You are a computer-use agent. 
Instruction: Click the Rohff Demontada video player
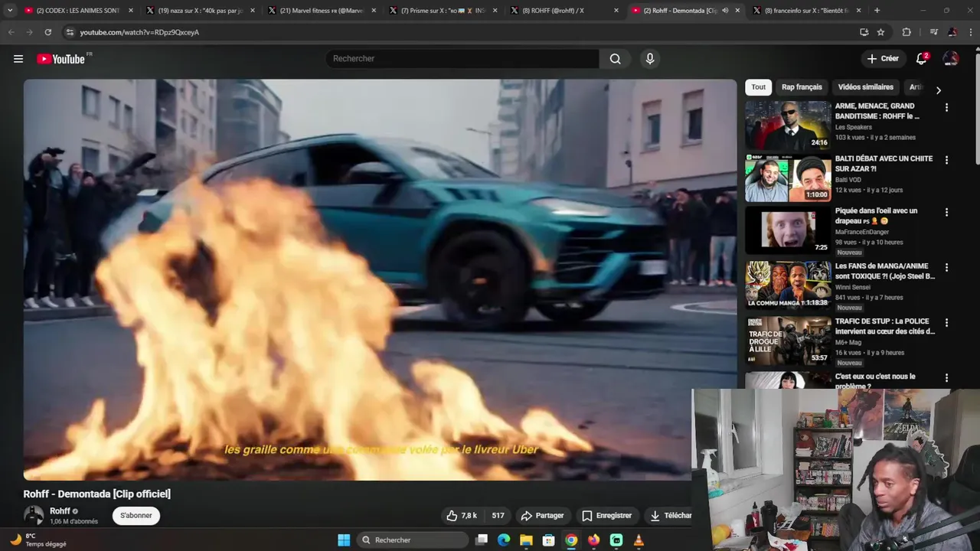(380, 280)
